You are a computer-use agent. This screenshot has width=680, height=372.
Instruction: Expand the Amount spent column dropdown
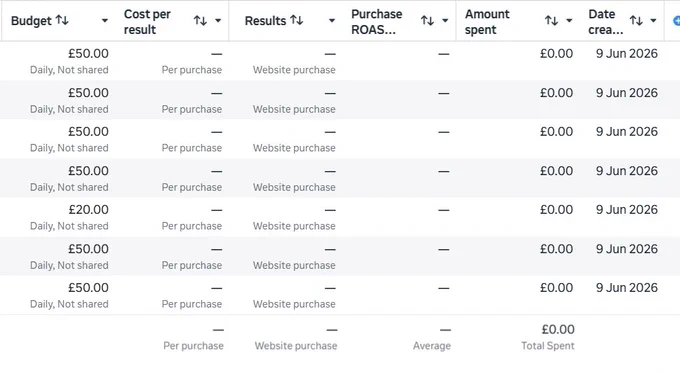tap(569, 20)
